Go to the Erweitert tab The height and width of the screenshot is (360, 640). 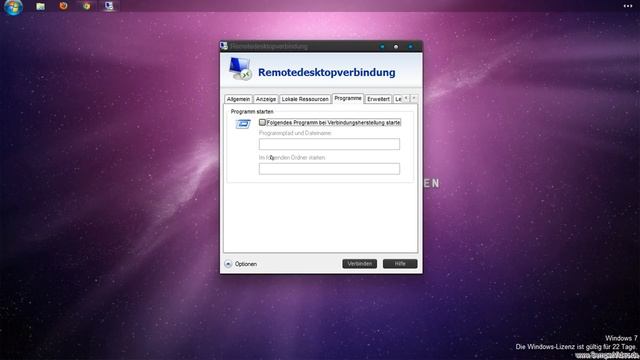[x=378, y=99]
